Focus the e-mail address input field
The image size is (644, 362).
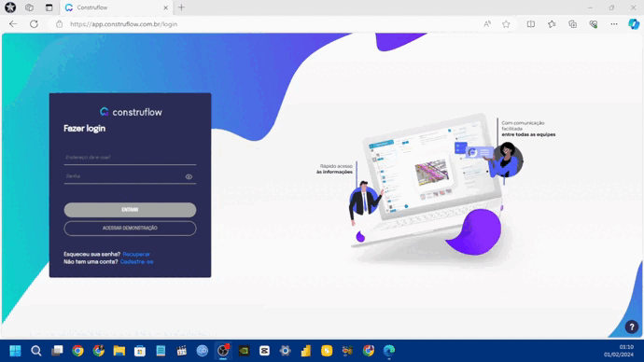pos(130,158)
